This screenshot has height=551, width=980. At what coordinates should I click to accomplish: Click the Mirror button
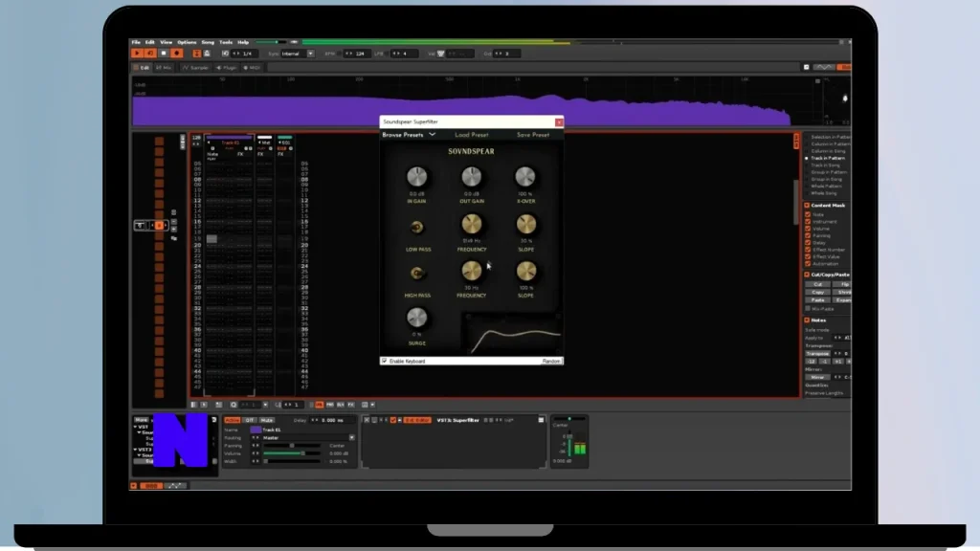(817, 377)
